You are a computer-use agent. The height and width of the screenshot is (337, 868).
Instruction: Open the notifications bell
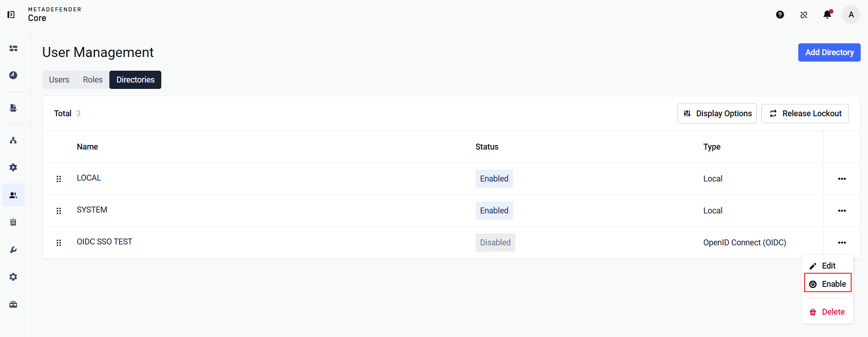tap(827, 15)
